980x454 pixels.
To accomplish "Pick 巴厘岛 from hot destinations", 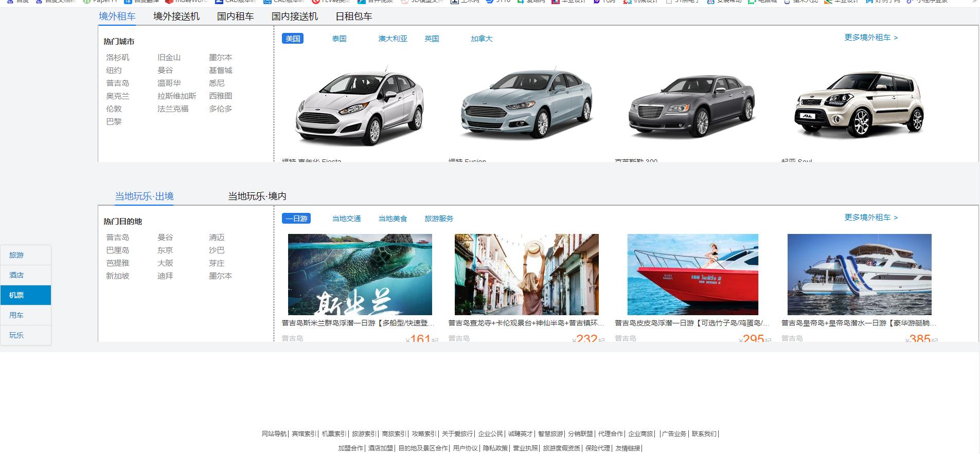I will (118, 250).
